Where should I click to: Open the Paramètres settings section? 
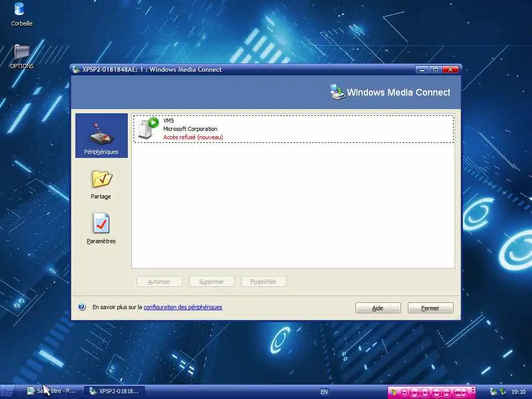101,229
